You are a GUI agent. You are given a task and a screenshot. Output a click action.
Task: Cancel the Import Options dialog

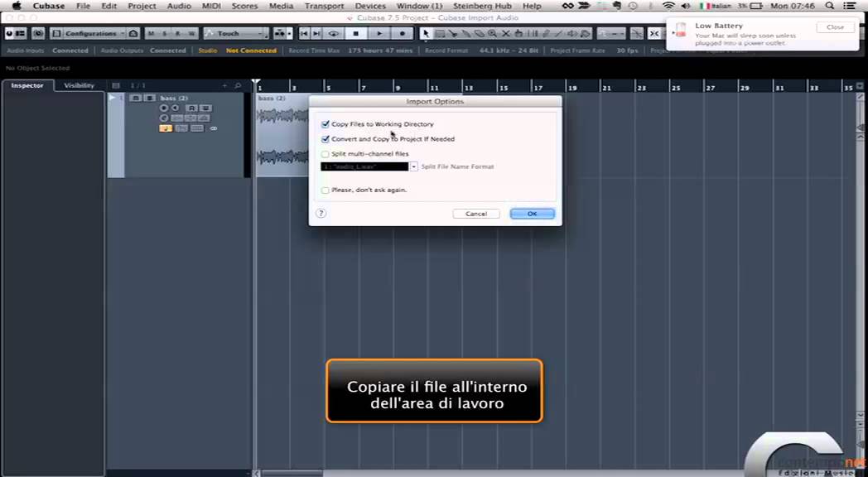[x=476, y=214]
